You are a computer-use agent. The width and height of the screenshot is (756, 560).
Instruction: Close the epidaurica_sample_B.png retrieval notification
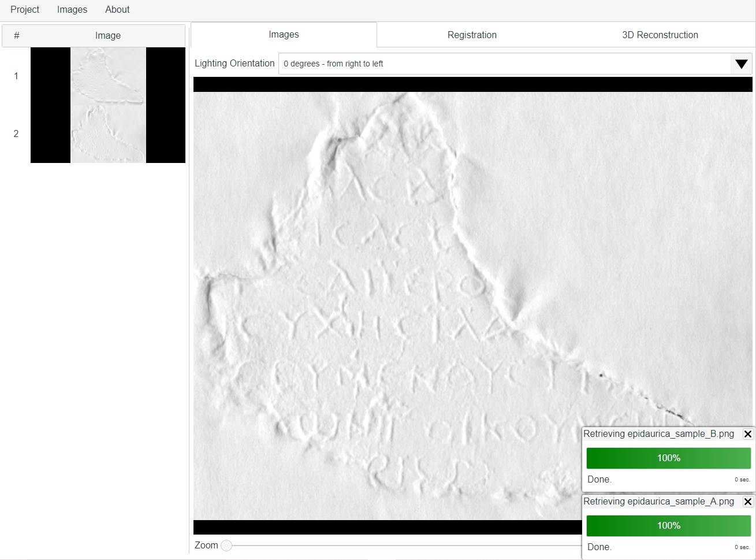747,434
